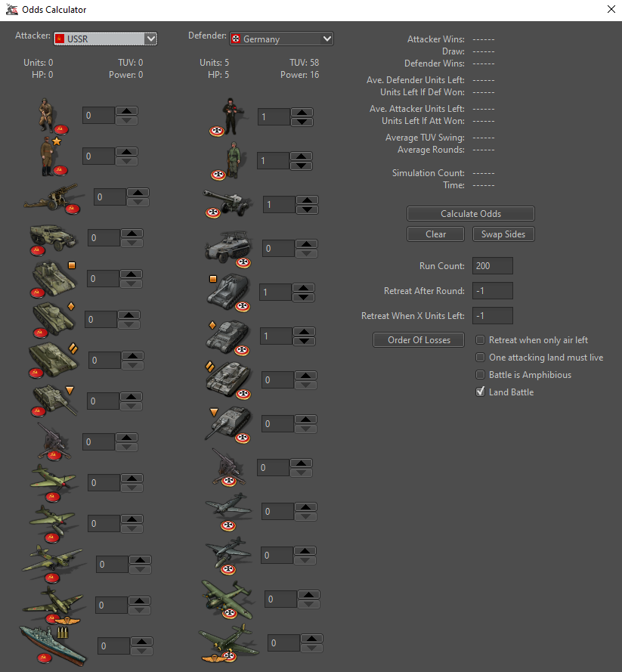
Task: Select the USSR battleship unit icon
Action: [52, 646]
